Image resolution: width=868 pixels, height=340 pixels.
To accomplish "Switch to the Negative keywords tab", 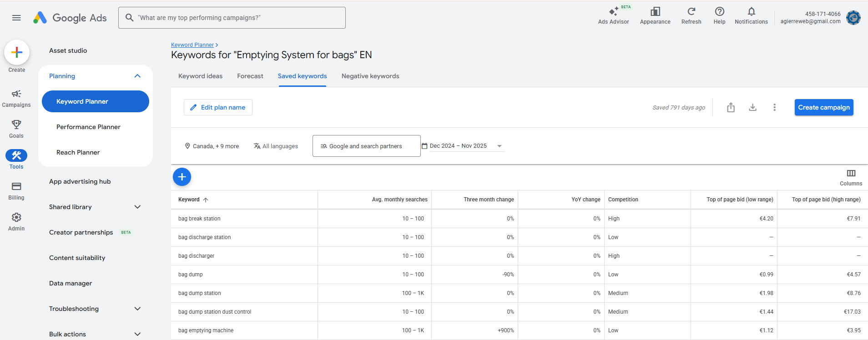I will tap(370, 76).
